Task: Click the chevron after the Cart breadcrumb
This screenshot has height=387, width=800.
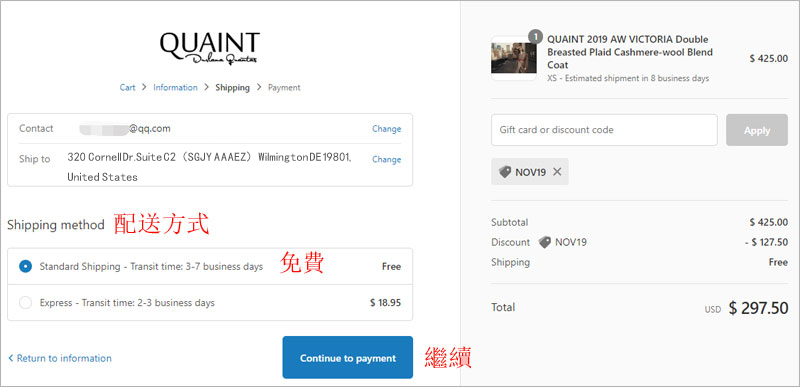Action: click(144, 87)
